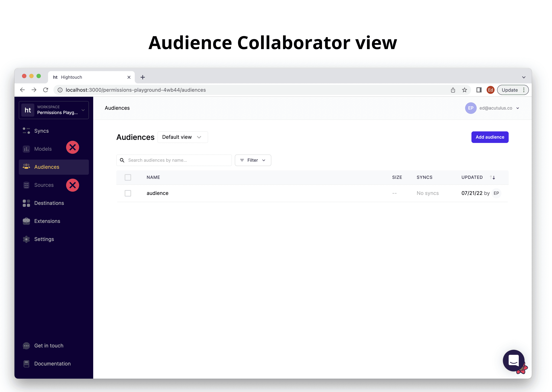Screen dimensions: 552x392
Task: Click the Audiences icon in sidebar
Action: coord(26,167)
